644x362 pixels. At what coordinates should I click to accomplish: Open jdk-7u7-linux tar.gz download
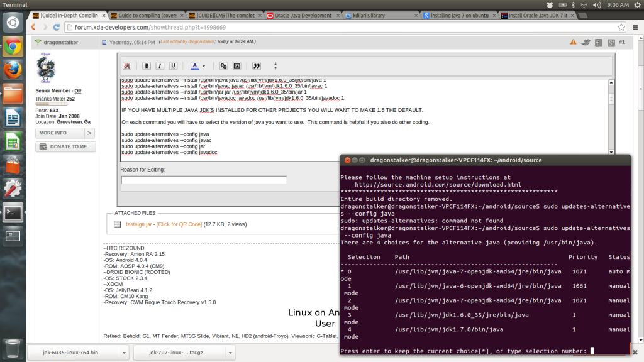pos(180,353)
